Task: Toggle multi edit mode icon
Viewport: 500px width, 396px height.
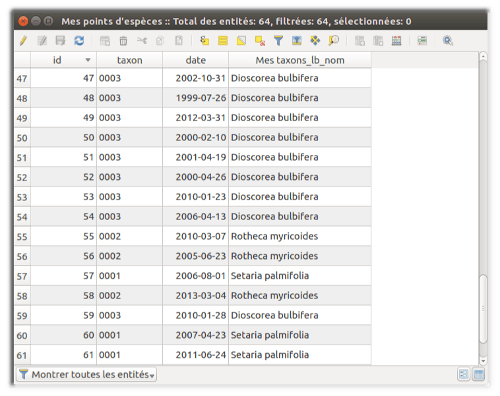Action: coord(42,41)
